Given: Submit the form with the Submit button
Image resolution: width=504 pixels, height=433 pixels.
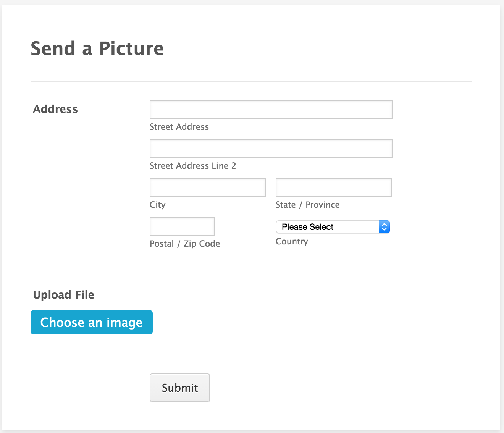Looking at the screenshot, I should coord(179,388).
